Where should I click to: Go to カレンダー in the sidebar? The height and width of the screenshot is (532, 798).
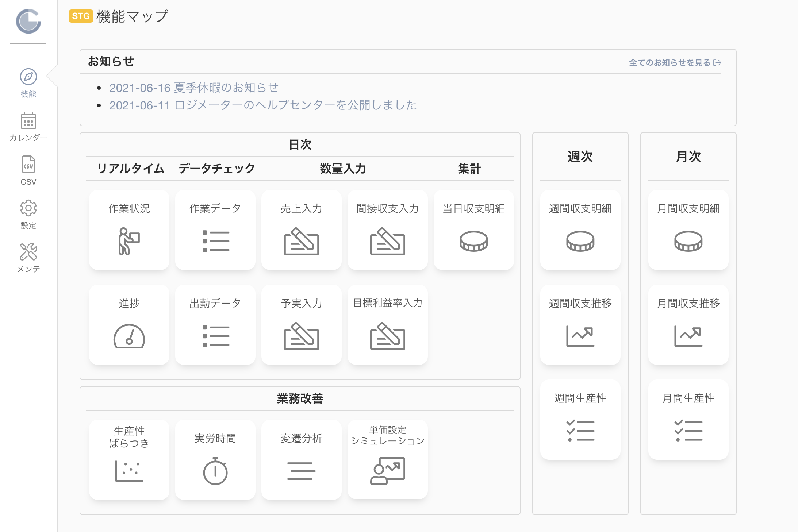28,127
